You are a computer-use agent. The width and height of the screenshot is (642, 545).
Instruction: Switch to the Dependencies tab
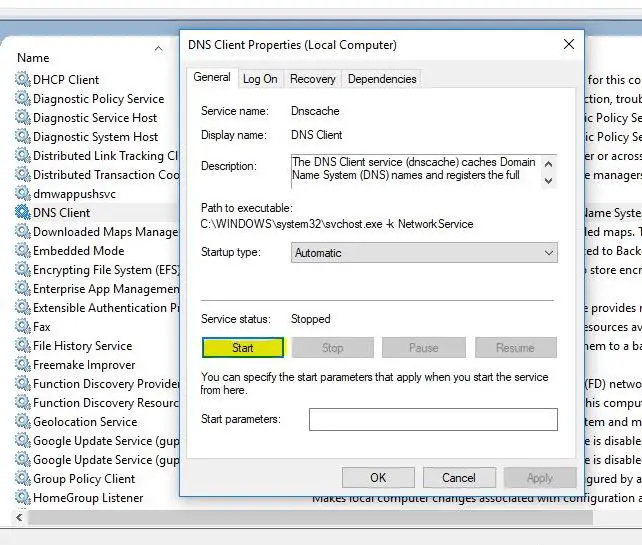pyautogui.click(x=382, y=79)
